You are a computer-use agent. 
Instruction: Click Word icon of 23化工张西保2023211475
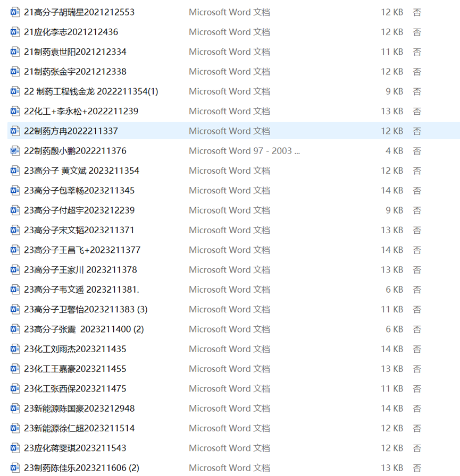15,388
